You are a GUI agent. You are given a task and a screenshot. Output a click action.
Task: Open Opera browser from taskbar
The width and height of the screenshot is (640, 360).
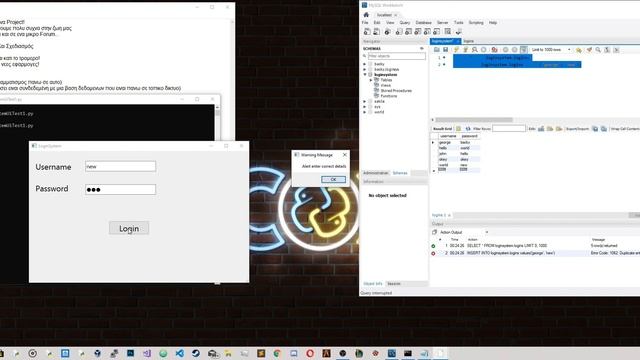(x=310, y=353)
